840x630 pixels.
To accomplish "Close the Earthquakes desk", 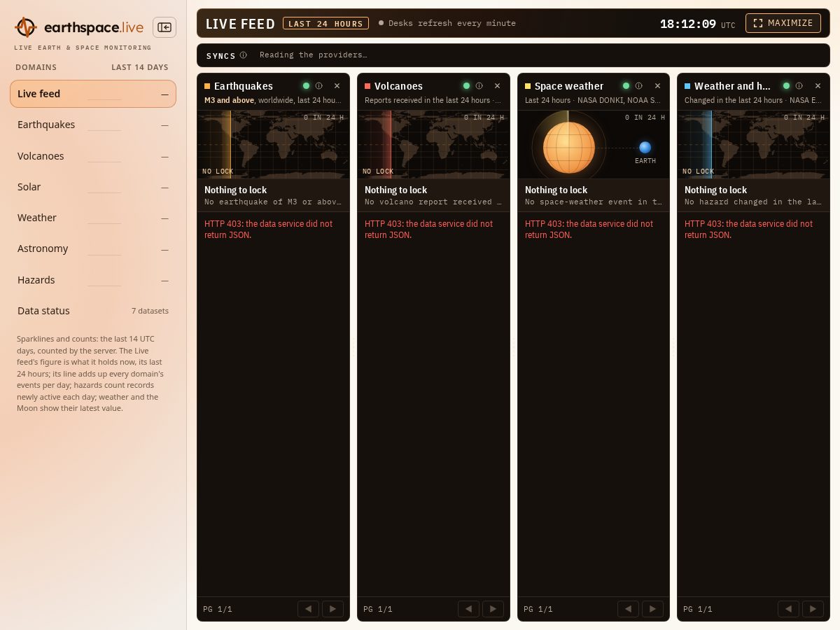I will 337,86.
